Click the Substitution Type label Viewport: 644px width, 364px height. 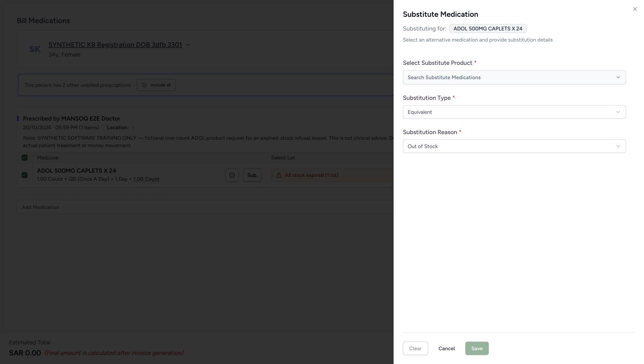click(x=427, y=98)
